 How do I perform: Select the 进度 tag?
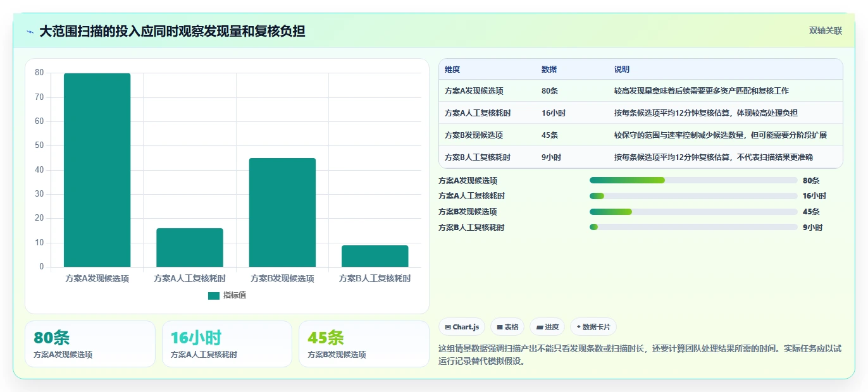[547, 327]
